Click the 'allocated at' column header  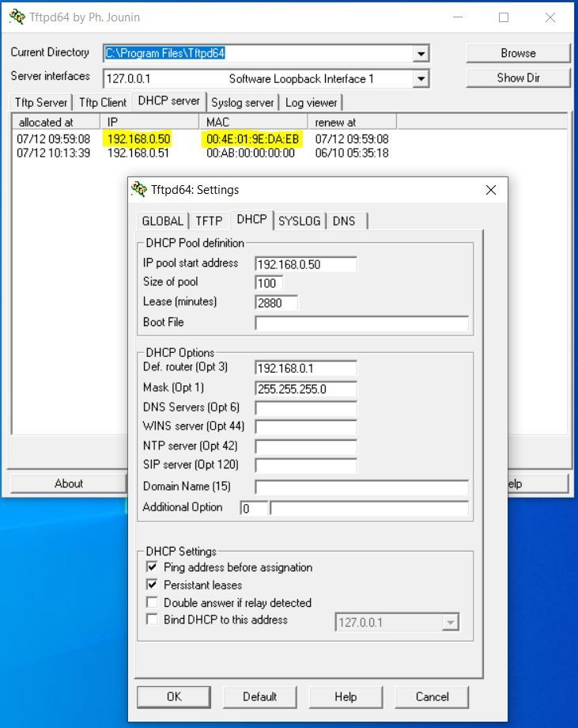point(56,122)
